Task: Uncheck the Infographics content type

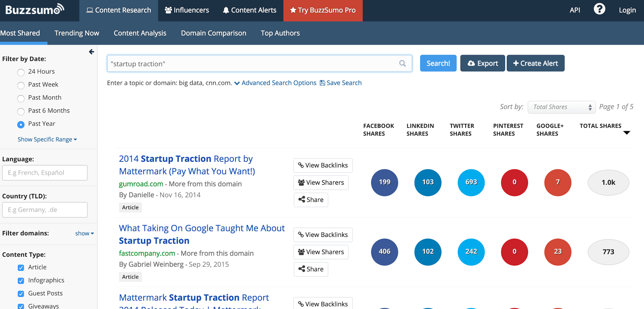Action: 21,281
